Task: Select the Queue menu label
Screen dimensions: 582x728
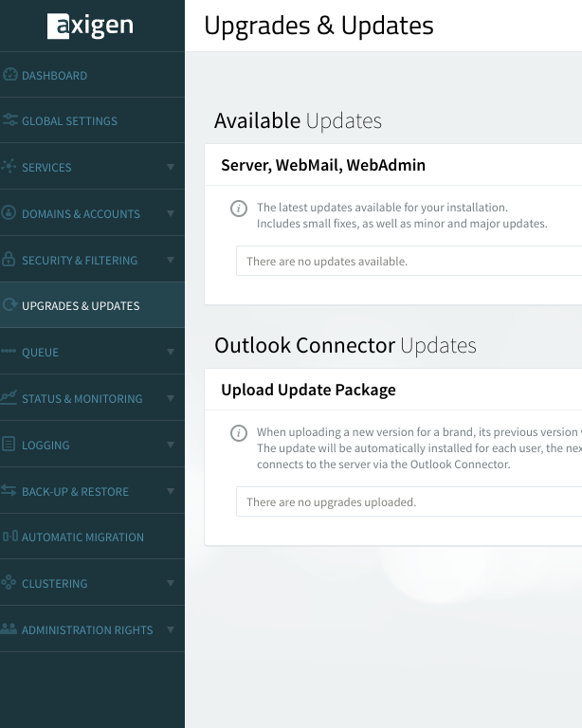Action: (41, 353)
